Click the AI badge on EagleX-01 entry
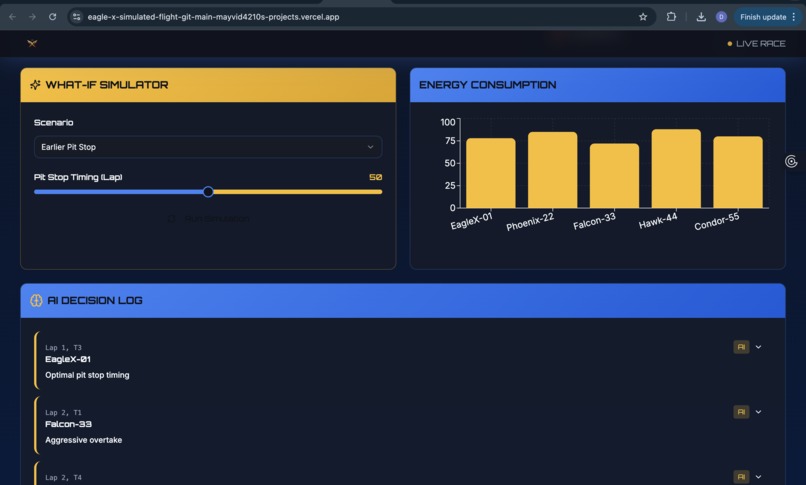The image size is (806, 485). (x=741, y=347)
